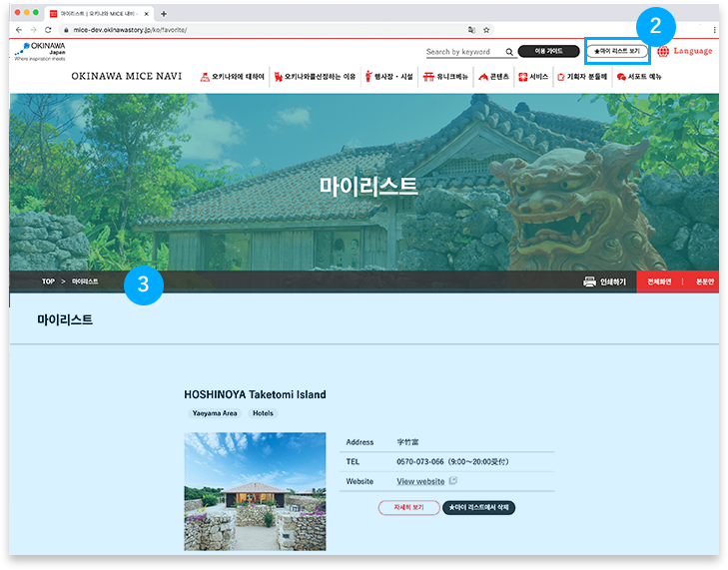Select 전체화면 print option
Viewport: 728px width, 570px height.
pos(659,282)
